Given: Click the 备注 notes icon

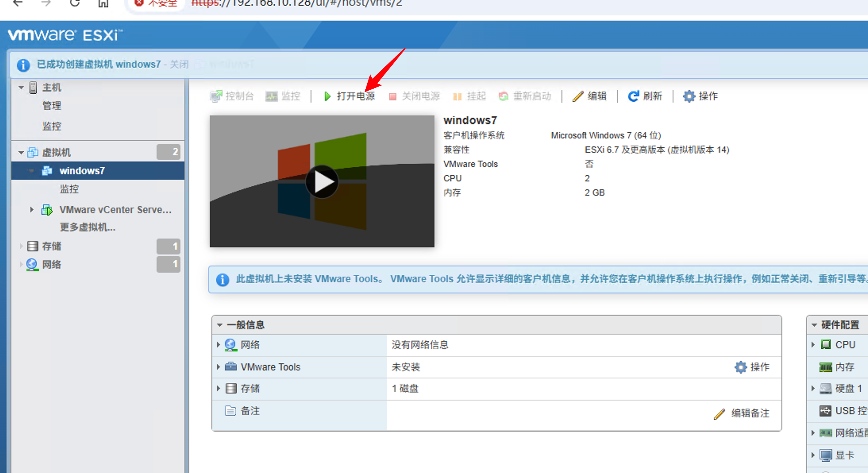Looking at the screenshot, I should pos(230,411).
